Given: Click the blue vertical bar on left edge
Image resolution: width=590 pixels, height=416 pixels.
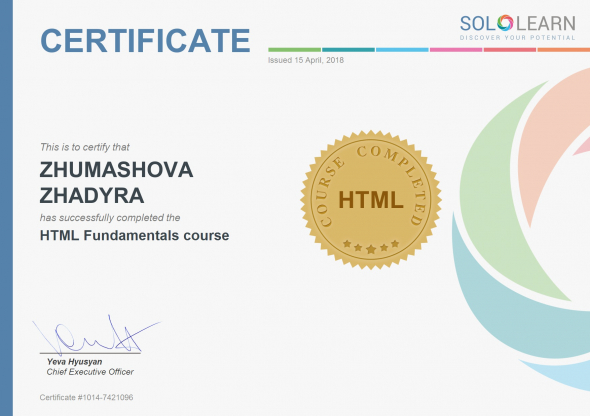Looking at the screenshot, I should [6, 208].
